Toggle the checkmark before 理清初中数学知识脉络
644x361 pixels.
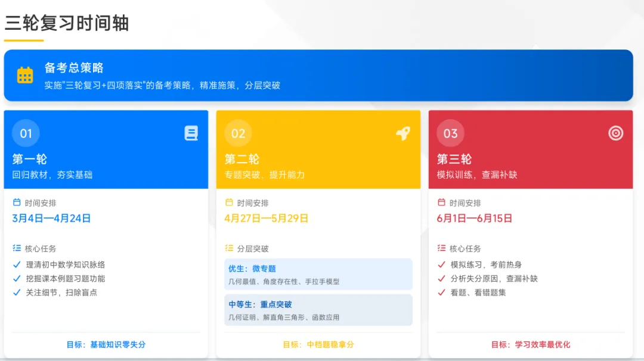click(x=17, y=264)
